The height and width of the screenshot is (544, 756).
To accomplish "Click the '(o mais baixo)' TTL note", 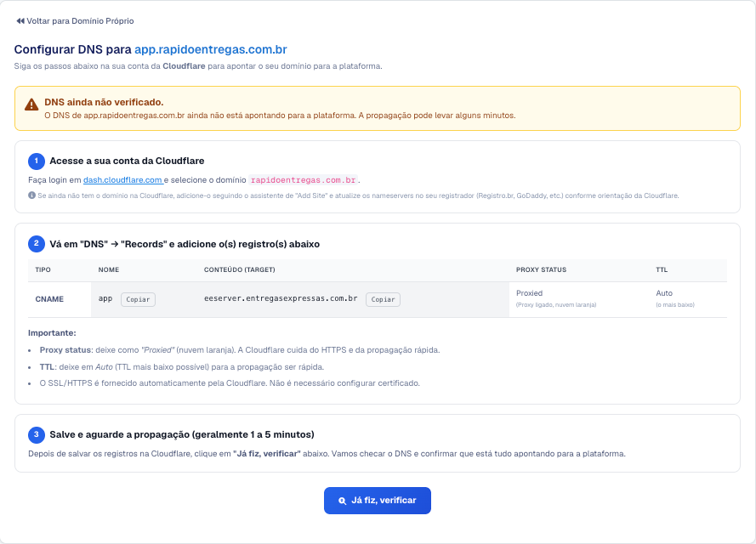I will point(675,305).
